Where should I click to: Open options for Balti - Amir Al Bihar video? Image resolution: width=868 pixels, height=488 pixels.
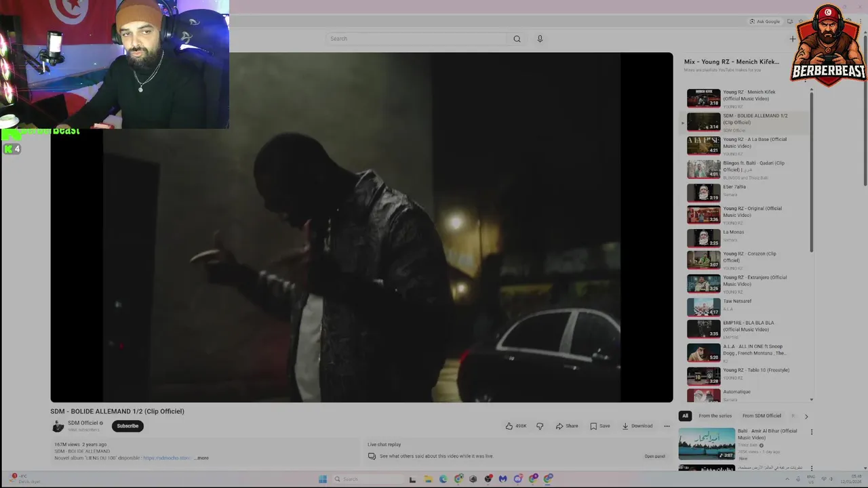(811, 432)
